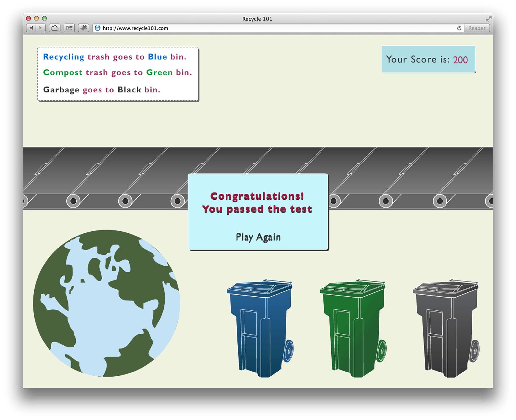
Task: Click the 'Recycle 101' window title
Action: point(257,19)
